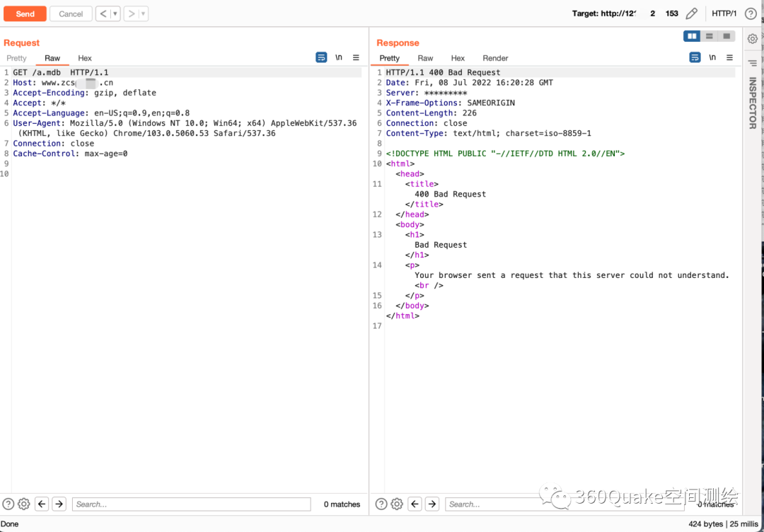Open the previous history dropdown arrow
The image size is (764, 532).
tap(115, 13)
